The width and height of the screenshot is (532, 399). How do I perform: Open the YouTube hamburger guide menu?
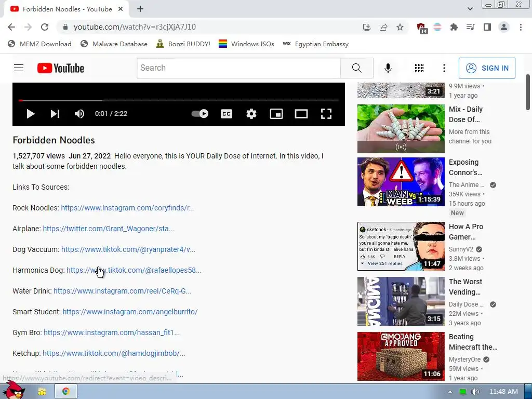tap(19, 68)
